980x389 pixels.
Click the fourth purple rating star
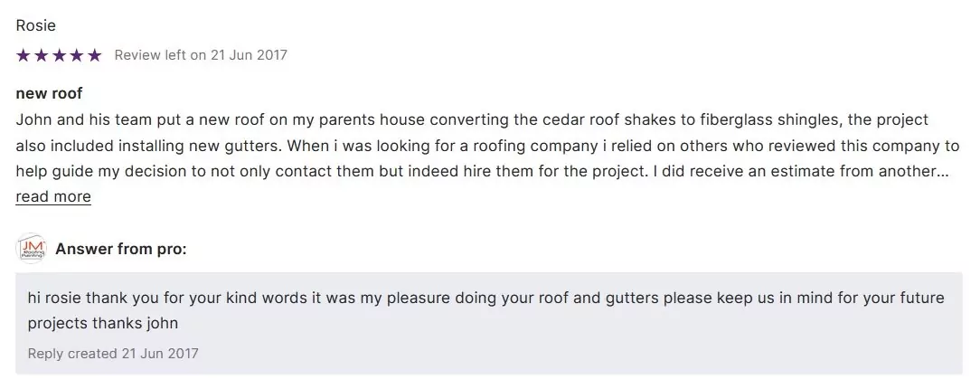click(77, 55)
